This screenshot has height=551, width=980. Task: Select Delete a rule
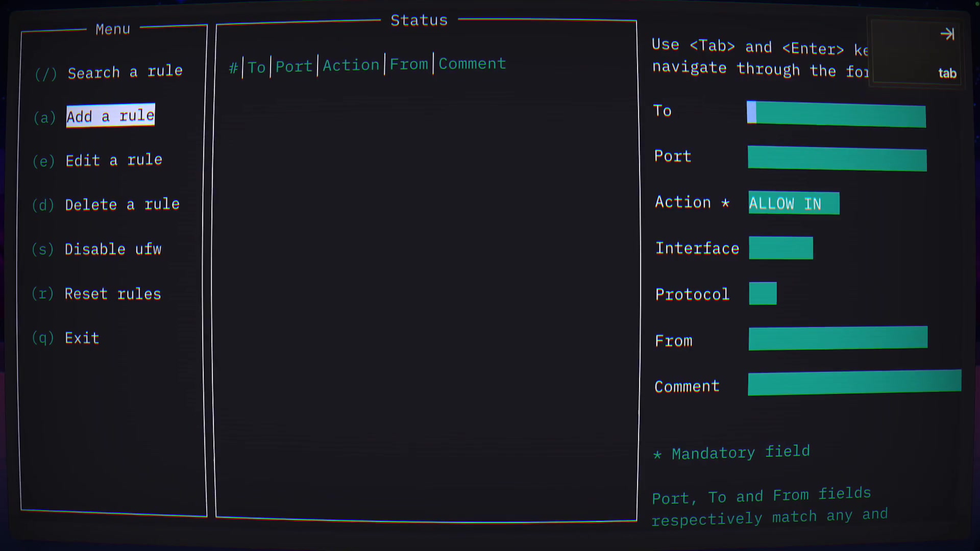pos(122,204)
